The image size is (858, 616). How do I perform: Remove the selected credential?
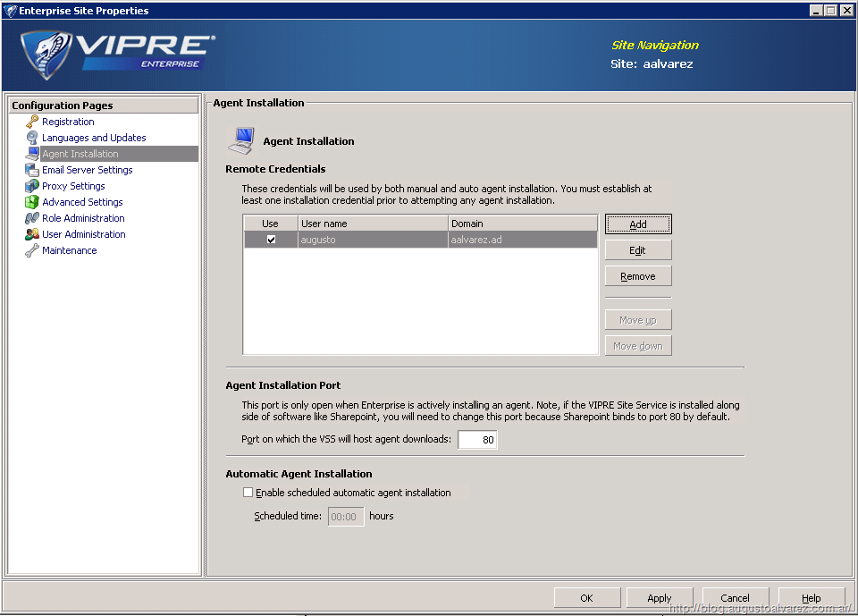point(637,276)
